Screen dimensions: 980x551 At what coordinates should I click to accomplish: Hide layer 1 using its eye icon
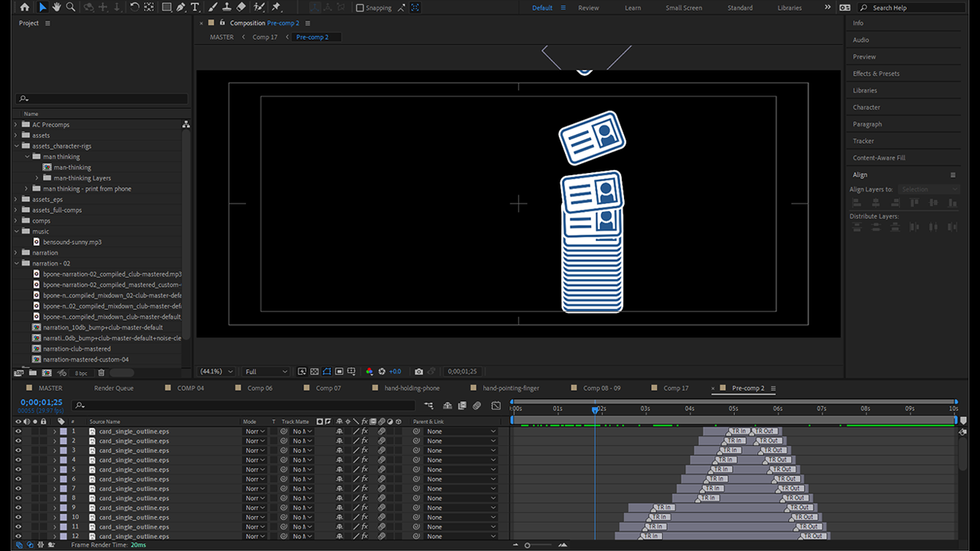[x=18, y=432]
